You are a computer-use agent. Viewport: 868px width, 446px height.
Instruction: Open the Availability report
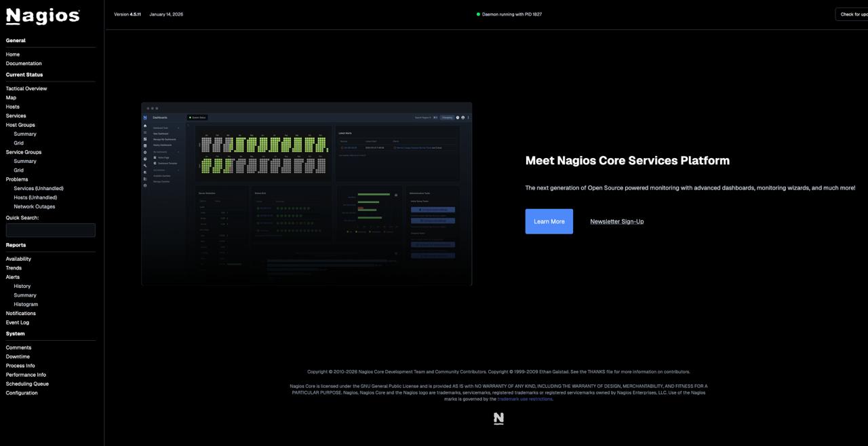point(18,259)
